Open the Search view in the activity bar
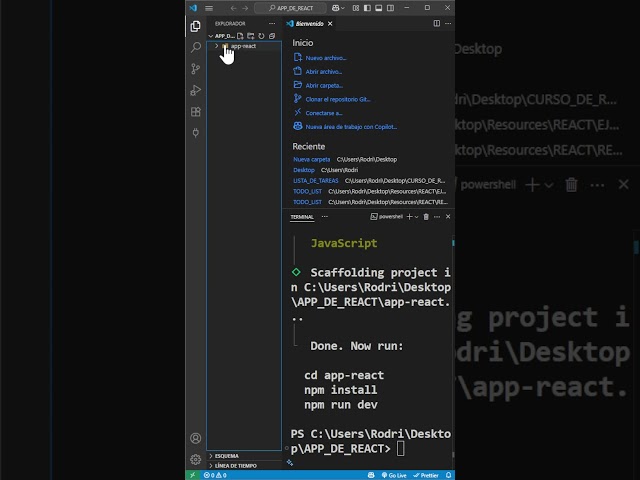 tap(196, 47)
